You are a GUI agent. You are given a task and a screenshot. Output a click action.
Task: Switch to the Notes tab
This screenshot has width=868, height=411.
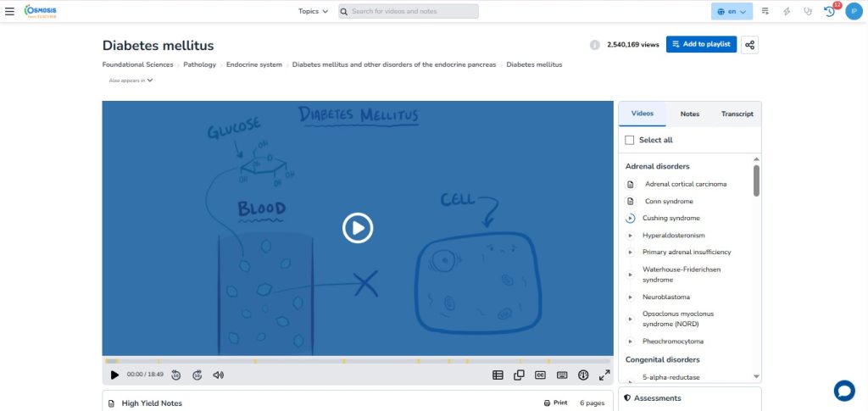tap(690, 114)
